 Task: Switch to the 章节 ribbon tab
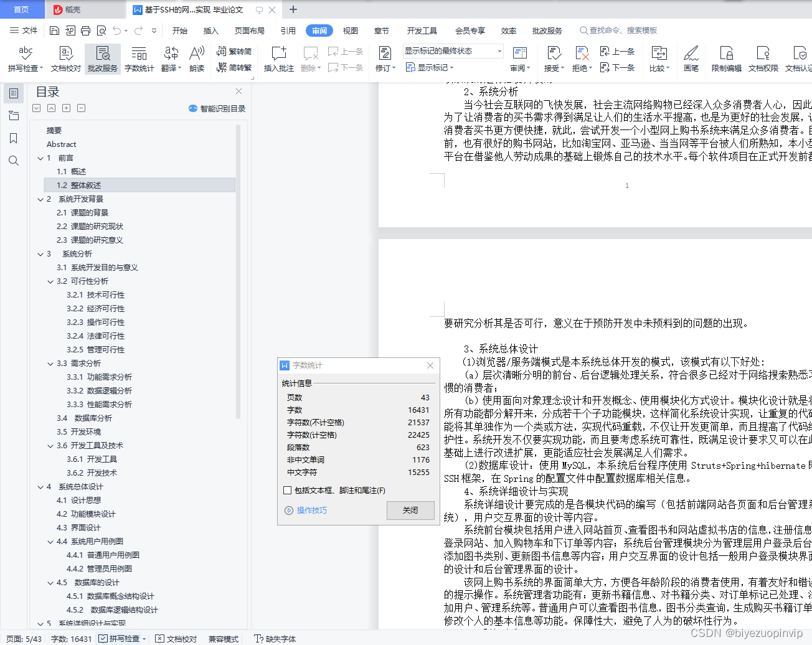tap(382, 31)
